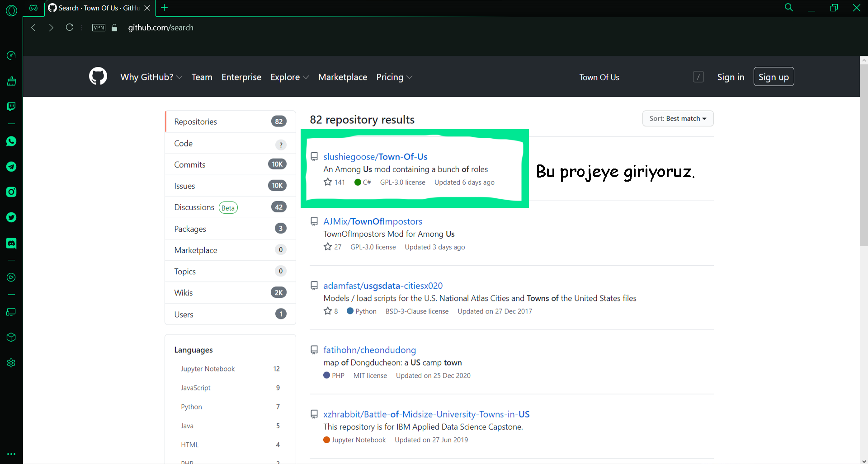
Task: Open a new browser tab
Action: tap(165, 8)
